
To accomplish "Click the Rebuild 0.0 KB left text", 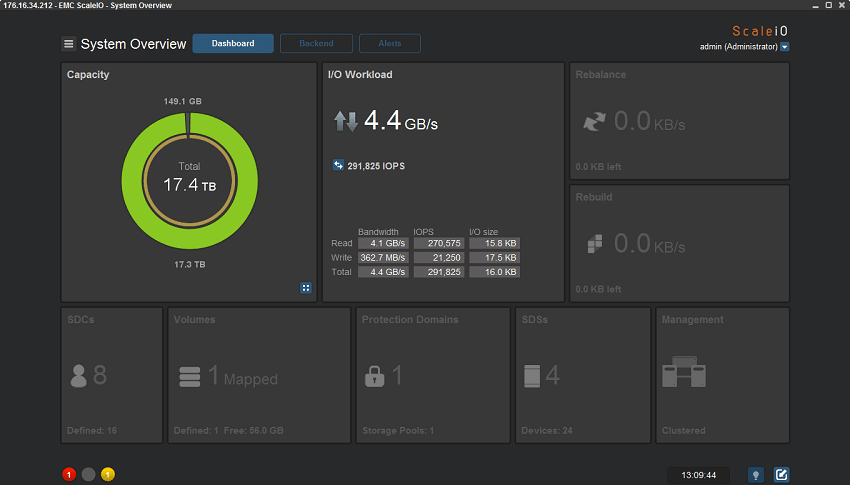I will click(x=598, y=289).
